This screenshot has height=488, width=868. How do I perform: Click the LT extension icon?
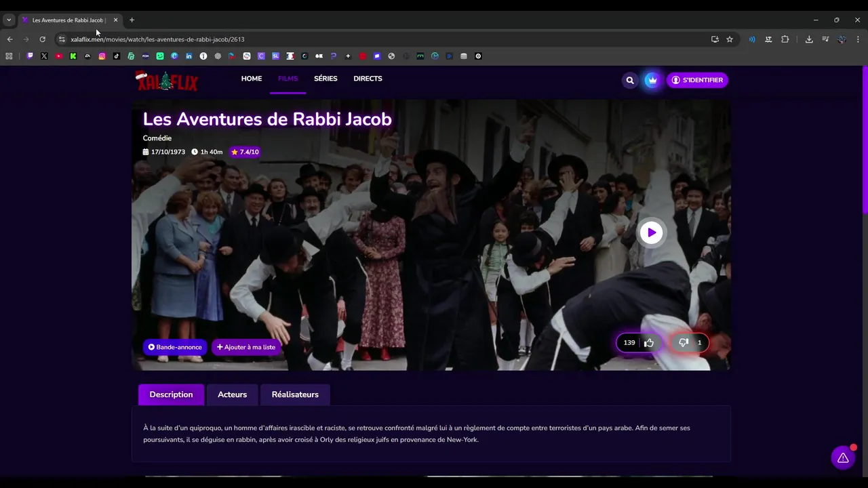[x=768, y=39]
